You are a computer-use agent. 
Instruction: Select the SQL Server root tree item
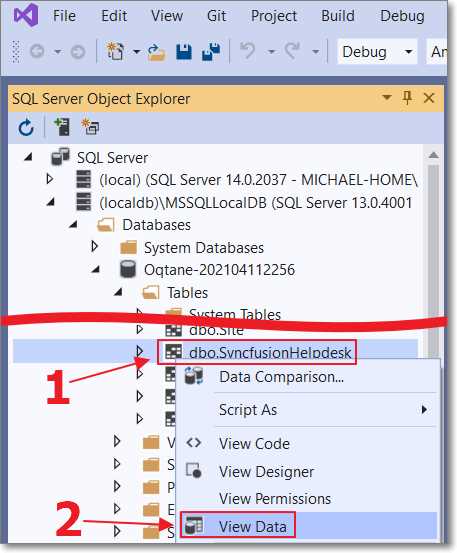click(112, 158)
